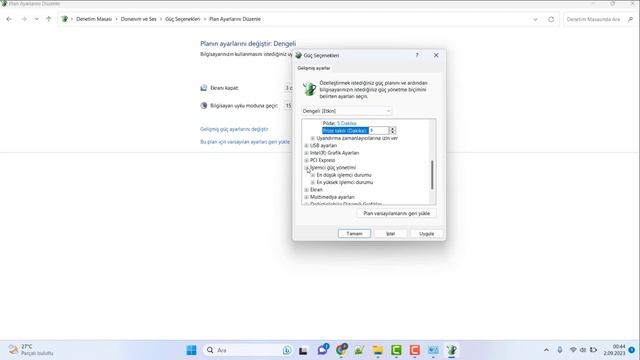
Task: Open the Chat app in taskbar
Action: pyautogui.click(x=323, y=350)
